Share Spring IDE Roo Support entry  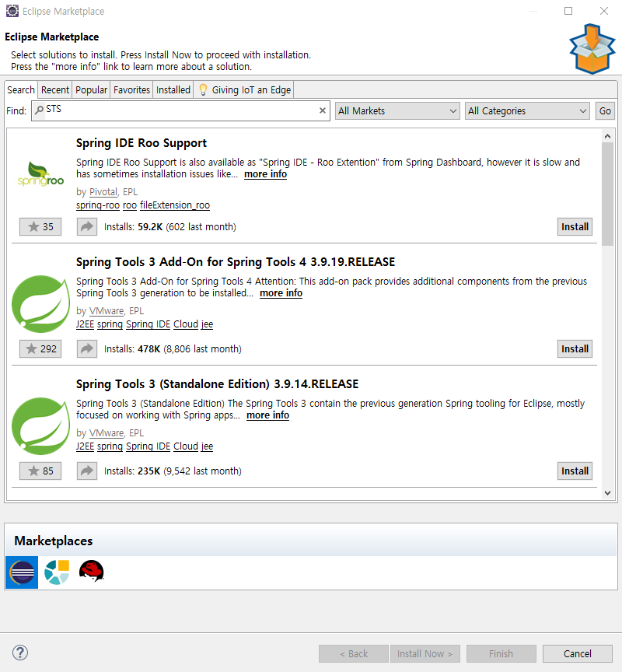tap(87, 226)
